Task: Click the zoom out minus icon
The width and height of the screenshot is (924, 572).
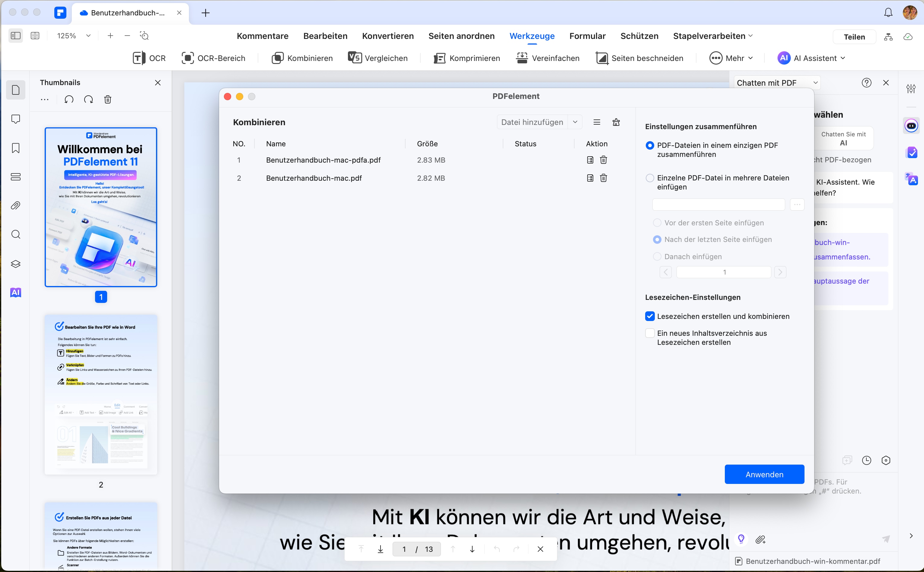Action: [128, 36]
